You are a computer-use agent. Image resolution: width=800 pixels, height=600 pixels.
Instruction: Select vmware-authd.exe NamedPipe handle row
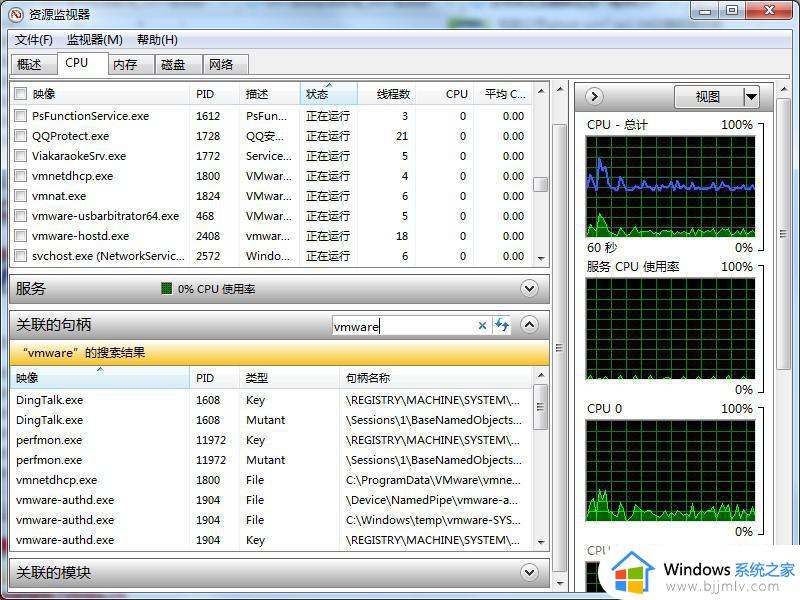[271, 500]
